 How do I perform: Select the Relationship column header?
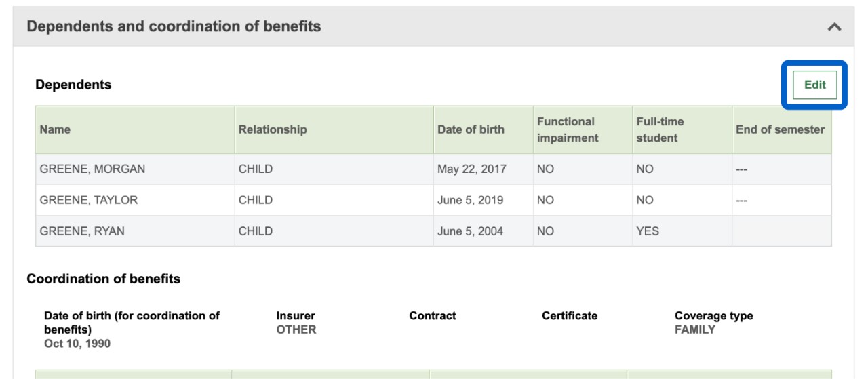tap(273, 129)
